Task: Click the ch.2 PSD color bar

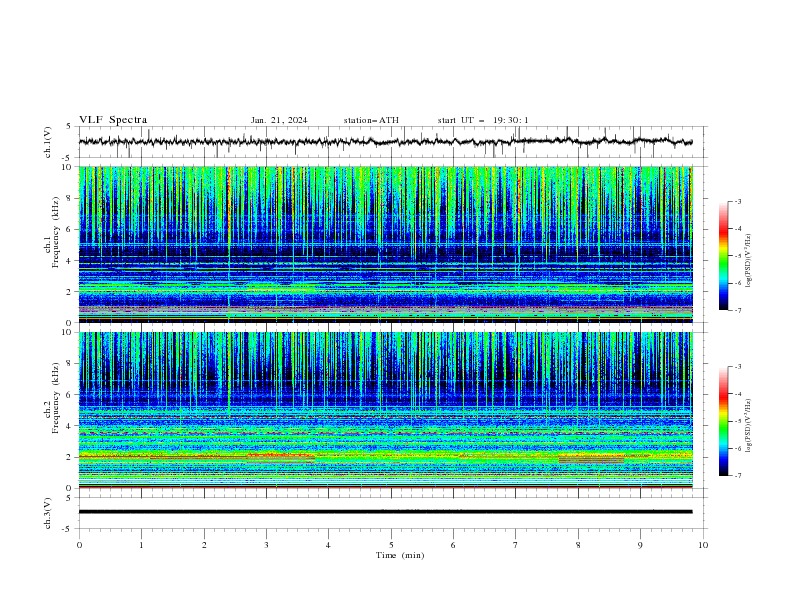Action: tap(723, 421)
